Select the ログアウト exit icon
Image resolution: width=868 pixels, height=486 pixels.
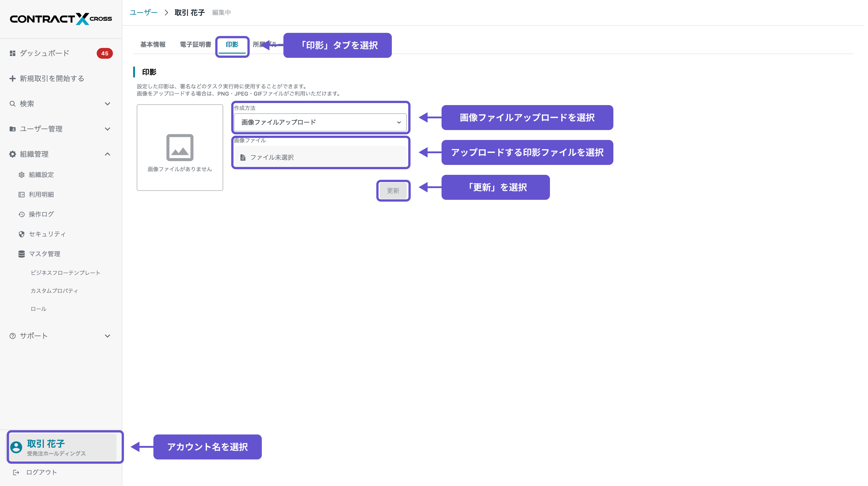16,472
